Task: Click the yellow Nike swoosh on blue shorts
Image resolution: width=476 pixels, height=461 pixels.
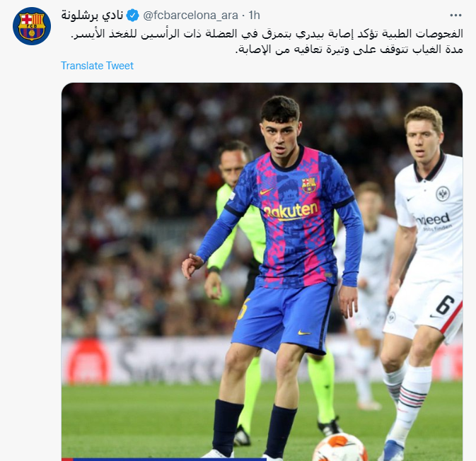Action: (x=304, y=333)
